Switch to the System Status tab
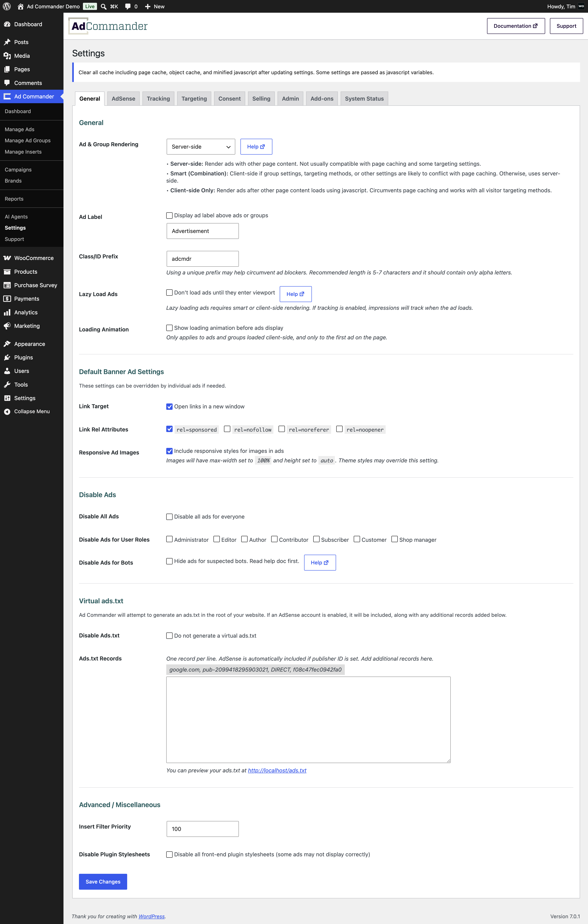Viewport: 588px width, 924px height. [x=364, y=99]
